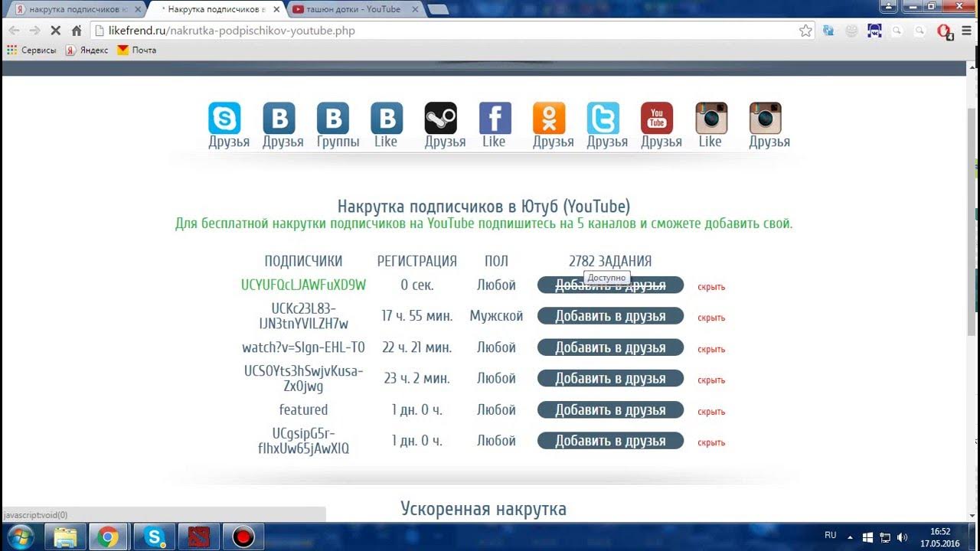This screenshot has width=980, height=551.
Task: Go back to the previous page
Action: (x=14, y=31)
